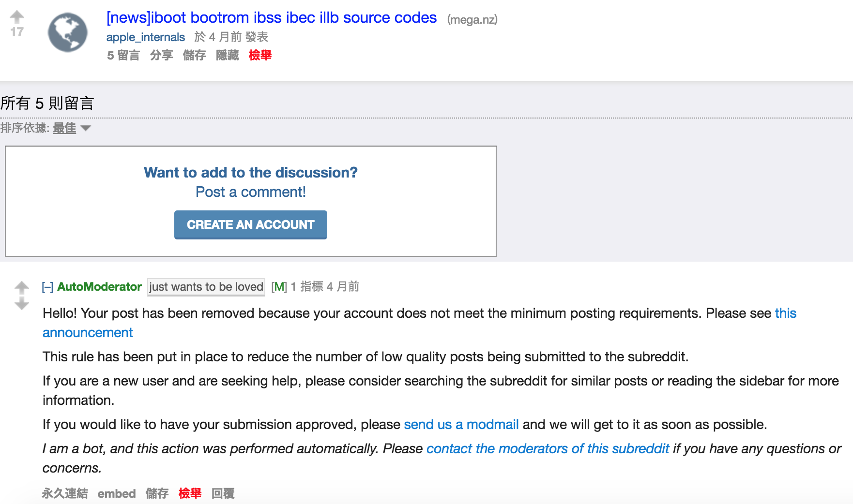Select 分享 under the post

click(162, 56)
